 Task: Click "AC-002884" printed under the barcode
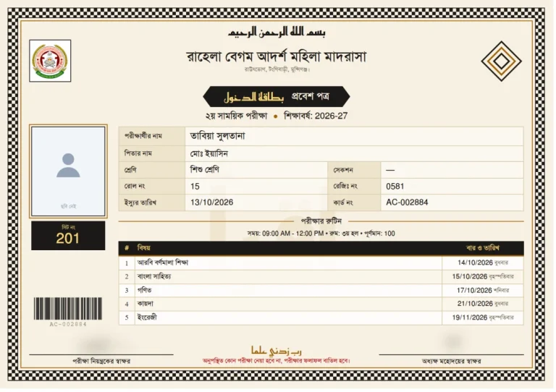click(68, 324)
